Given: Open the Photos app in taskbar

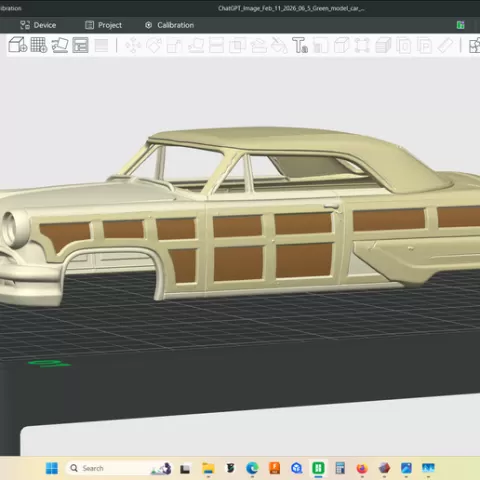Looking at the screenshot, I should [406, 468].
